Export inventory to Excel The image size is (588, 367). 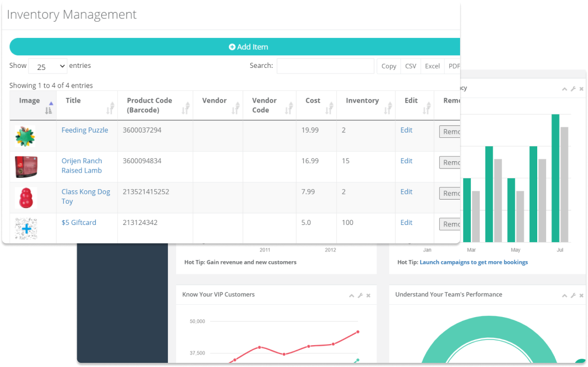(x=432, y=66)
